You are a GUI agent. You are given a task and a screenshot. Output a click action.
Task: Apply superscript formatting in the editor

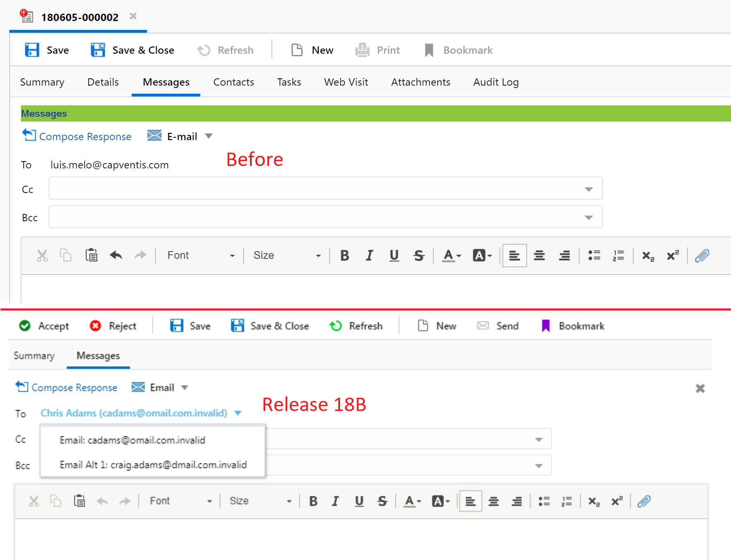point(672,255)
